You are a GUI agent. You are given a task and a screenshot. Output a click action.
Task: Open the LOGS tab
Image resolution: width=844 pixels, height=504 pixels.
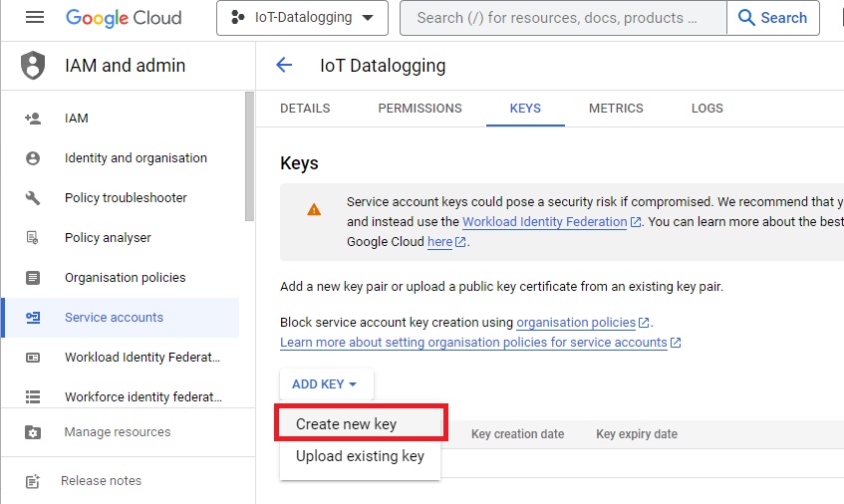tap(707, 109)
